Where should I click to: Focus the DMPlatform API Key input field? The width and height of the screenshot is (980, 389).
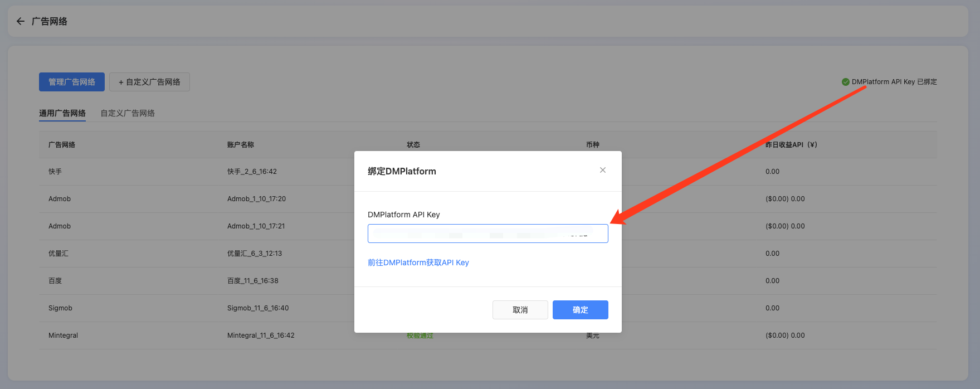tap(487, 234)
